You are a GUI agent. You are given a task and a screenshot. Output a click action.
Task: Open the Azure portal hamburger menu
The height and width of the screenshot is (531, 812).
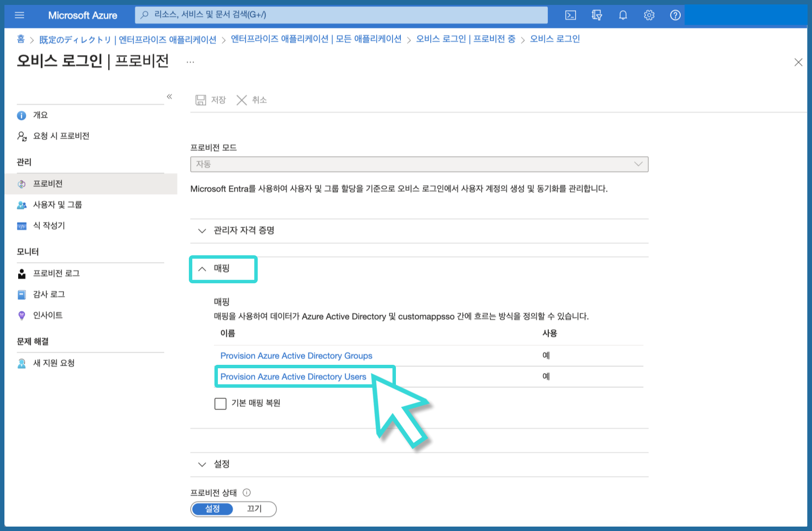tap(20, 15)
